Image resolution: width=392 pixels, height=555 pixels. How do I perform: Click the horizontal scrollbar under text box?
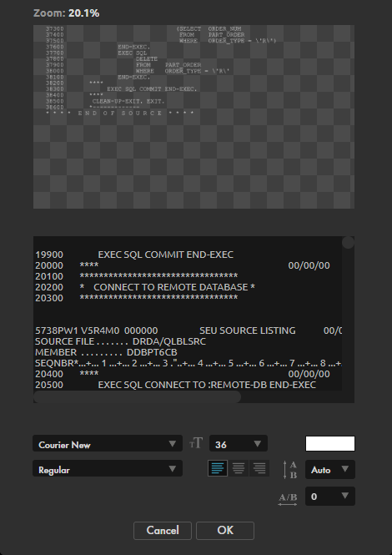138,396
